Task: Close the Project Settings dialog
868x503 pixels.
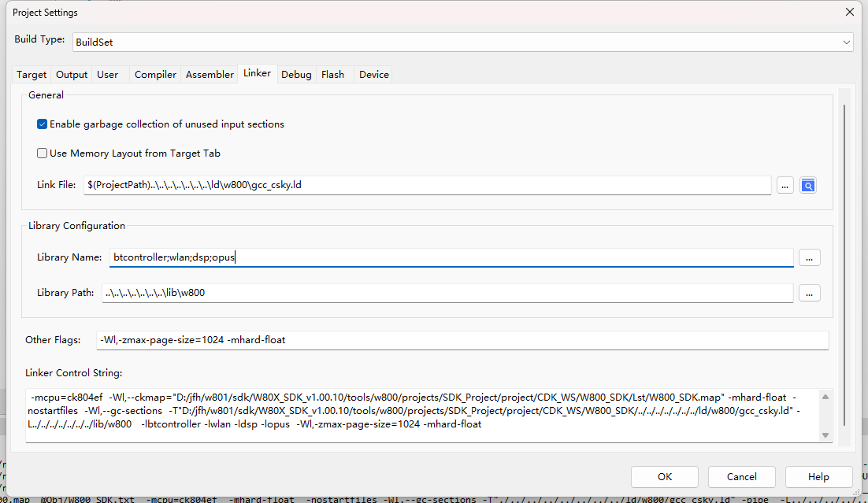Action: tap(849, 12)
